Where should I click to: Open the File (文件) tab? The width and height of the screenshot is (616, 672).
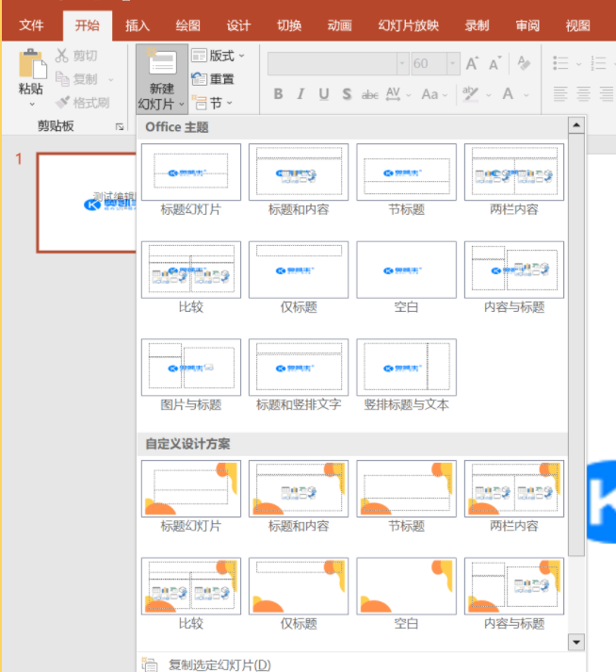pyautogui.click(x=31, y=25)
